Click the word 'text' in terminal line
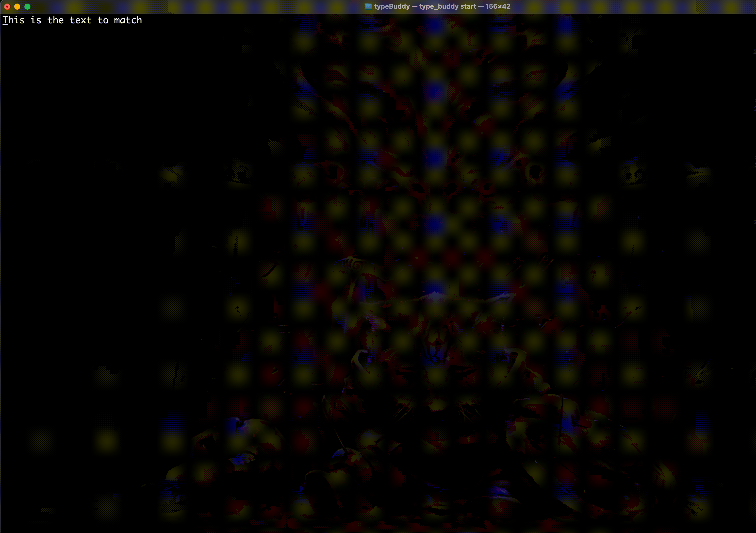This screenshot has width=756, height=533. (80, 20)
